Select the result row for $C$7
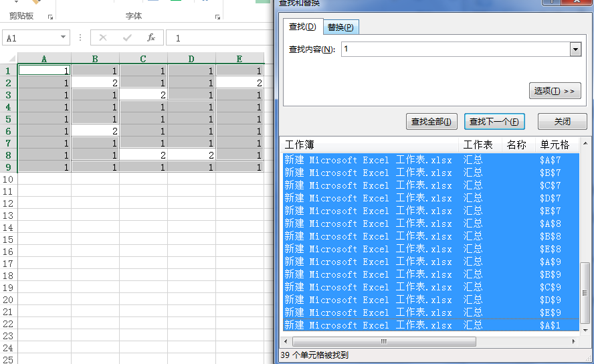The width and height of the screenshot is (594, 364). tap(431, 185)
